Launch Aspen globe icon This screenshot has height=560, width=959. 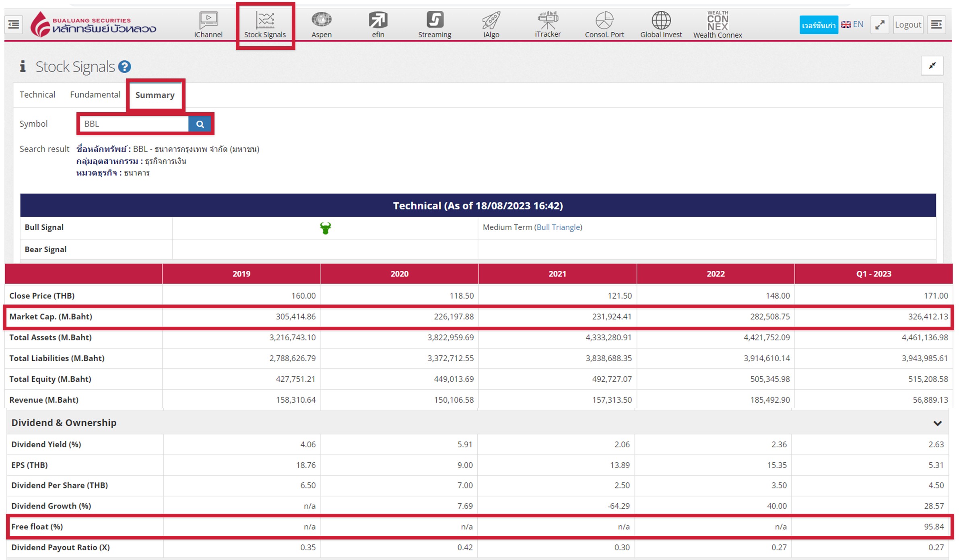coord(322,25)
